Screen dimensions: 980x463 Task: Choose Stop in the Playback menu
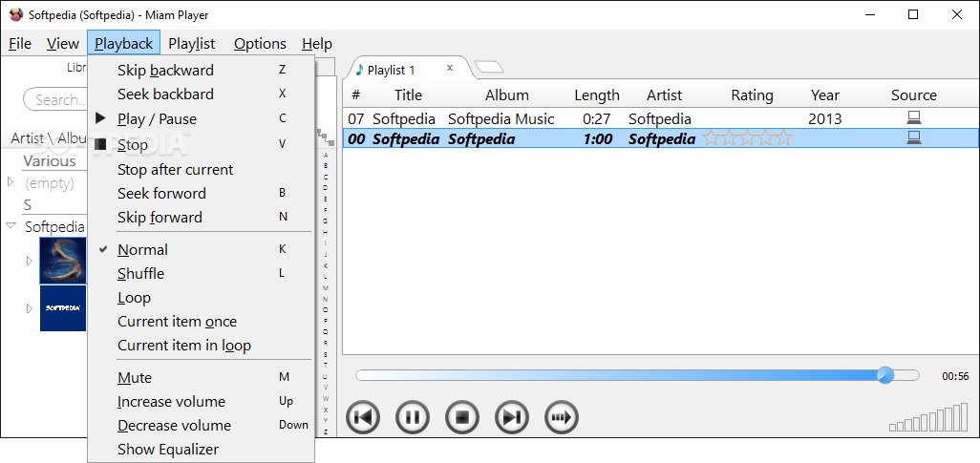(200, 145)
